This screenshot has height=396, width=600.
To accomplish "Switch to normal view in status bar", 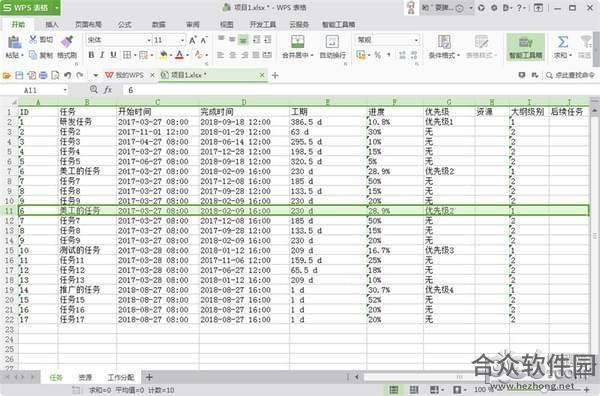I will (x=394, y=390).
